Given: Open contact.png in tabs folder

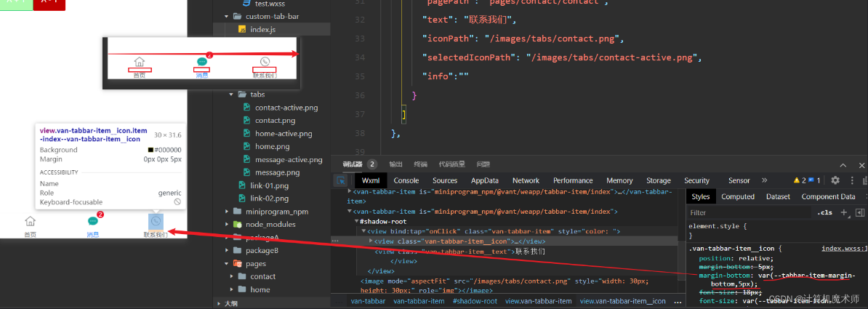Looking at the screenshot, I should pyautogui.click(x=275, y=120).
